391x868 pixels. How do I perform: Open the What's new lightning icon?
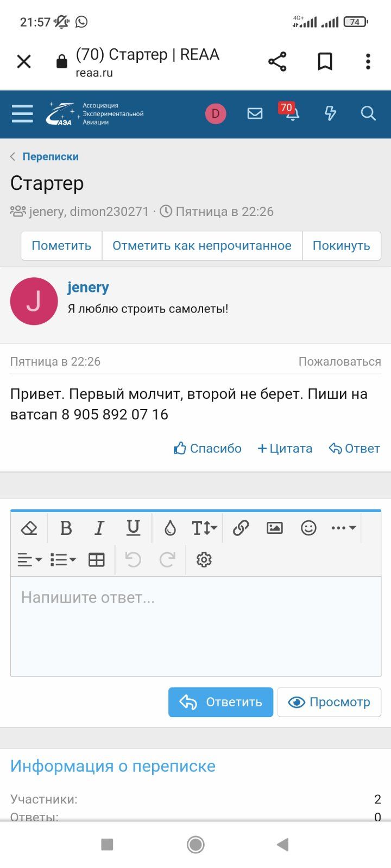pyautogui.click(x=330, y=113)
